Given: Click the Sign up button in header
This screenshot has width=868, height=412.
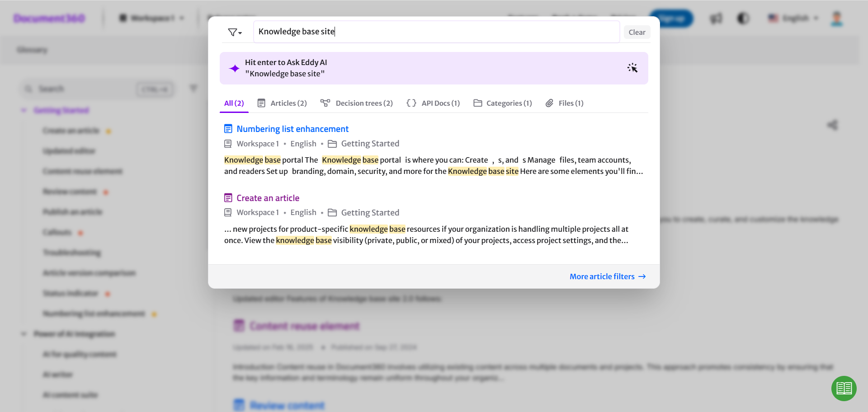Looking at the screenshot, I should pyautogui.click(x=671, y=19).
